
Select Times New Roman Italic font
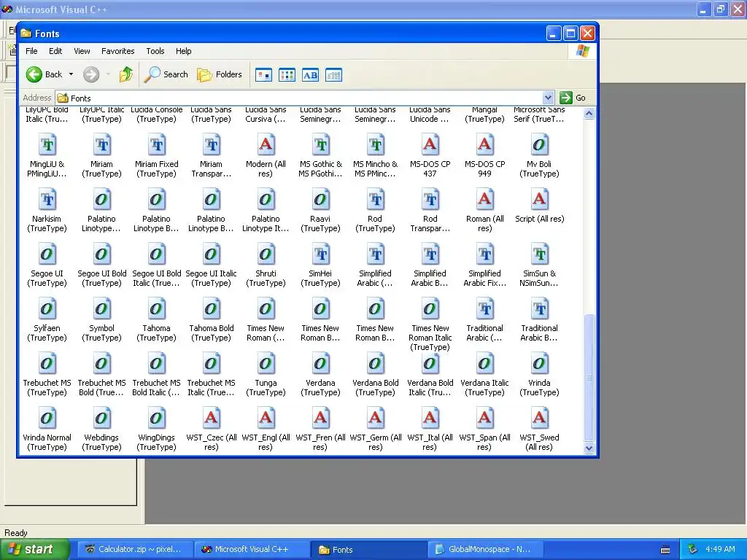[430, 325]
